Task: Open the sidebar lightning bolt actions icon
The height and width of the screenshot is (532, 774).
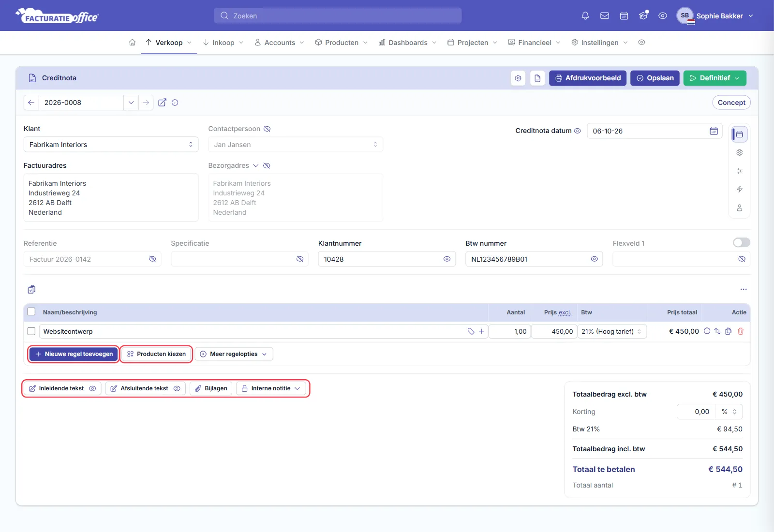Action: (739, 190)
